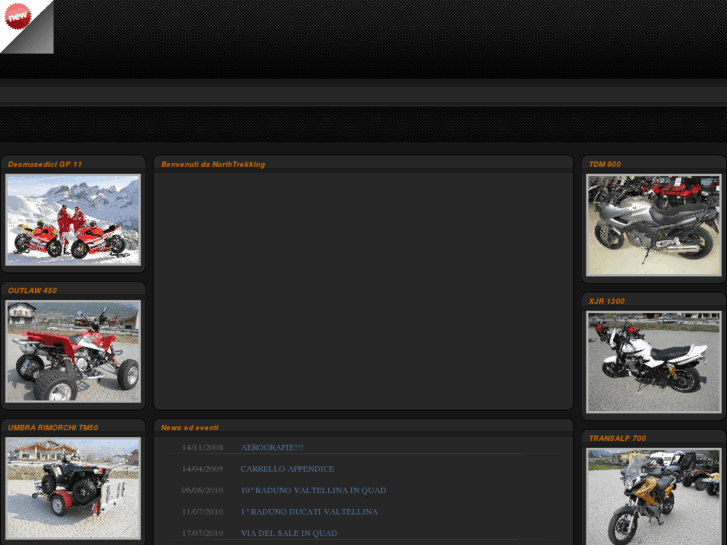The height and width of the screenshot is (545, 727).
Task: Click the date 14/04/2009
Action: (x=202, y=469)
